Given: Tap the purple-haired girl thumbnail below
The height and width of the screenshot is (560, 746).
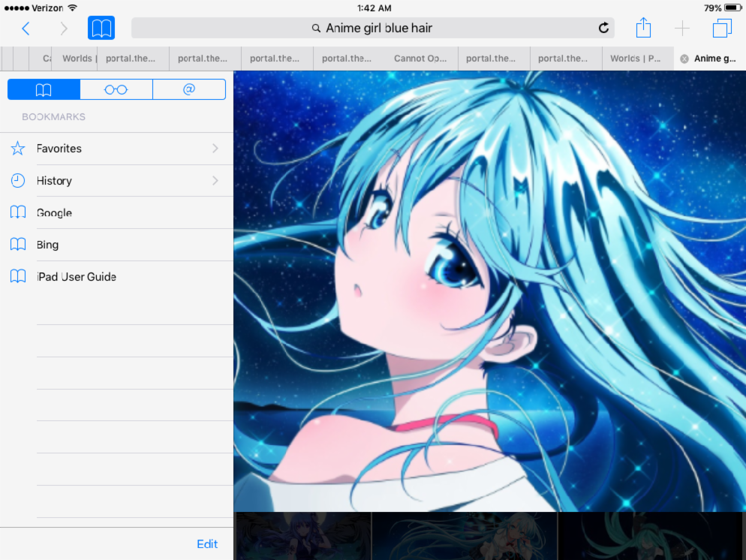Looking at the screenshot, I should [302, 536].
